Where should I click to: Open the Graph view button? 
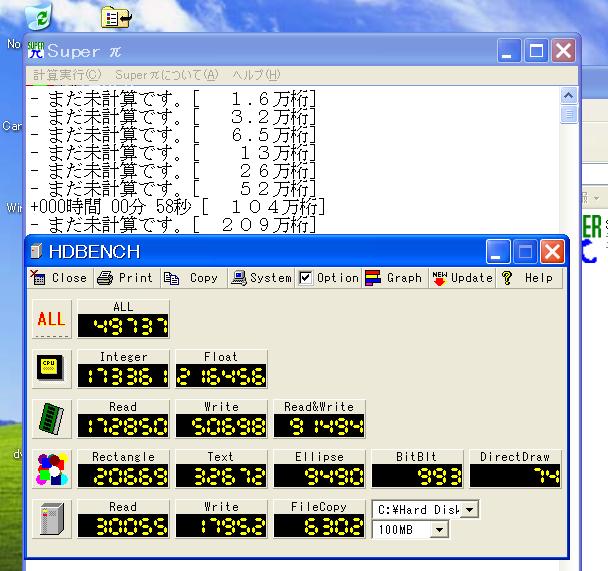(x=394, y=278)
